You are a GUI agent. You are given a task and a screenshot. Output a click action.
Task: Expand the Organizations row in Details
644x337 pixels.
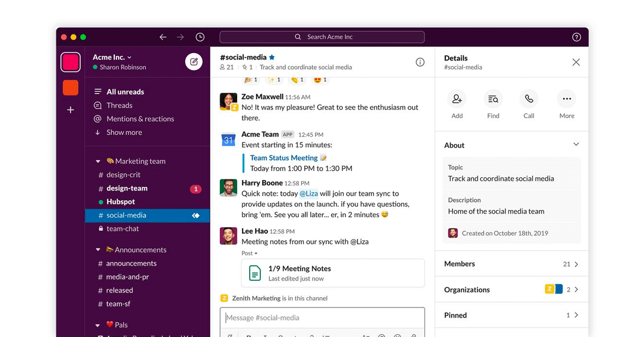pos(511,290)
